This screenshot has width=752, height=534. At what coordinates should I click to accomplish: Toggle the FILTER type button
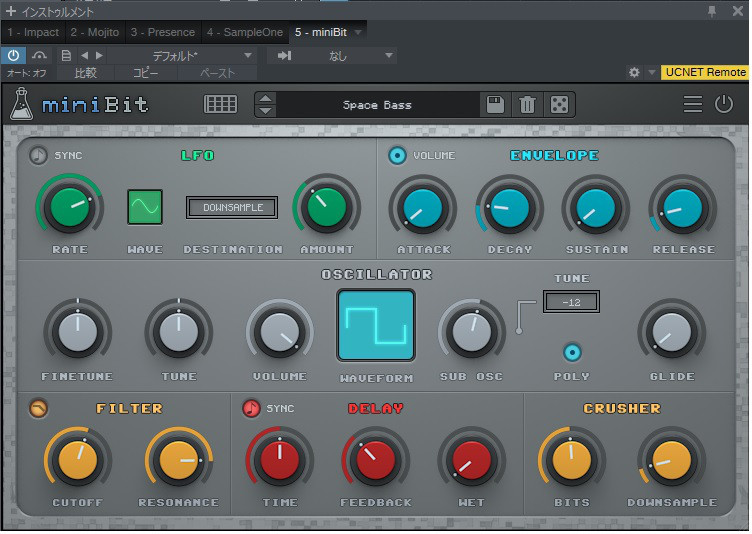[x=38, y=408]
